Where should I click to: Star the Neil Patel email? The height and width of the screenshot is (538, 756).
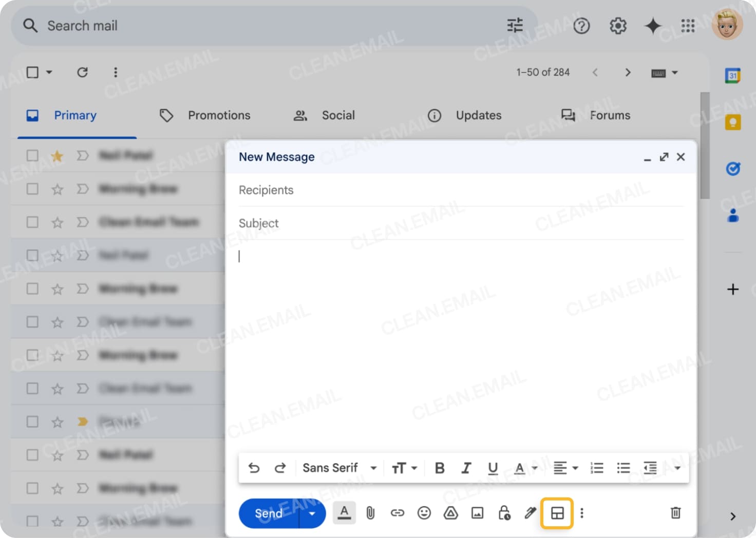point(57,156)
